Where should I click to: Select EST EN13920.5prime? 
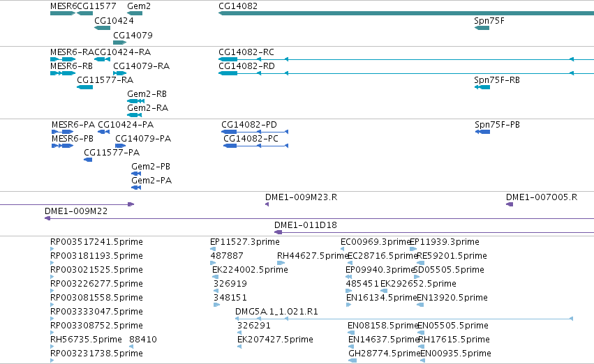[452, 298]
